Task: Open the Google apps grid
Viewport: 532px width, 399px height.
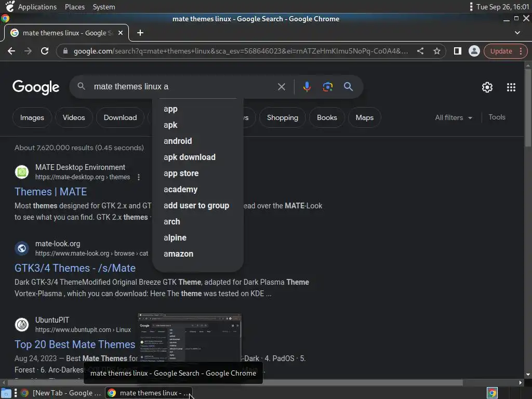Action: coord(511,87)
